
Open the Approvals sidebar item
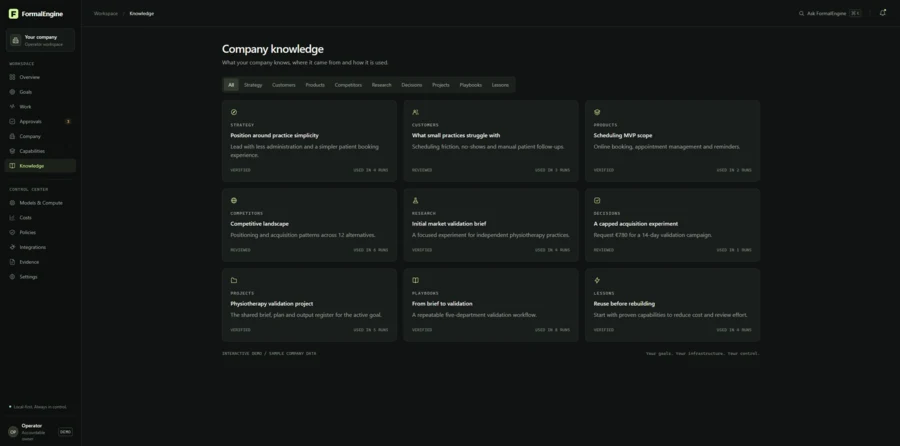(40, 122)
